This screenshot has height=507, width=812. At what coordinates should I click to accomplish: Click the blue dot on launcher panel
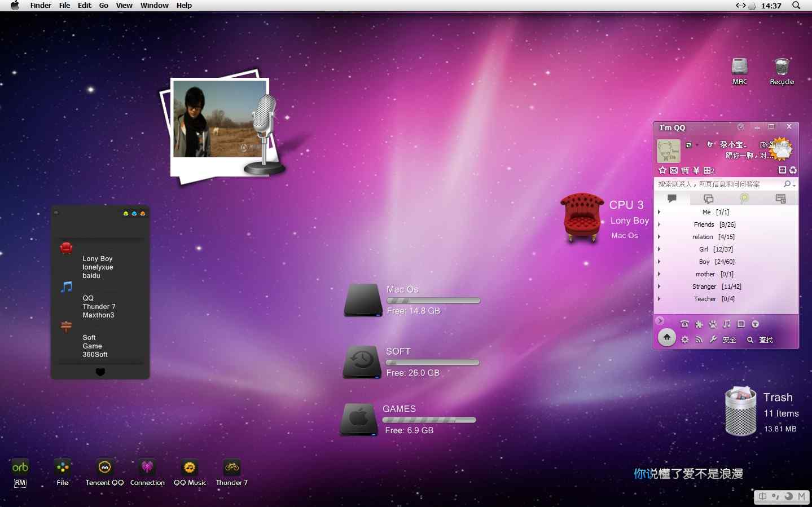(x=134, y=214)
